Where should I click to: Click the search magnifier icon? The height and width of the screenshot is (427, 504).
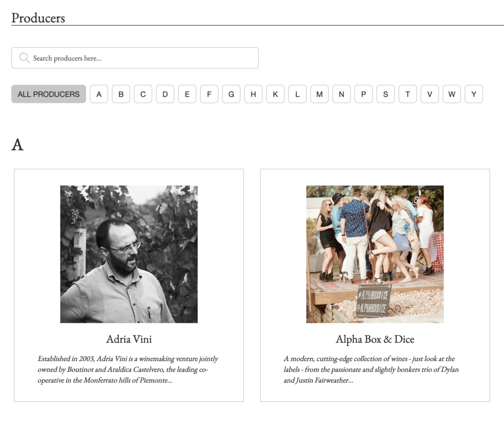pos(24,58)
